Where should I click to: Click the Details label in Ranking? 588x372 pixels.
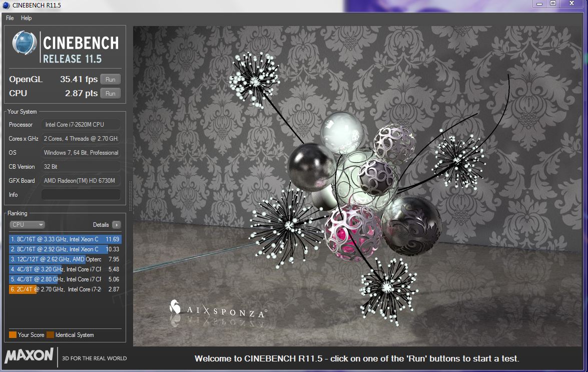(x=101, y=225)
